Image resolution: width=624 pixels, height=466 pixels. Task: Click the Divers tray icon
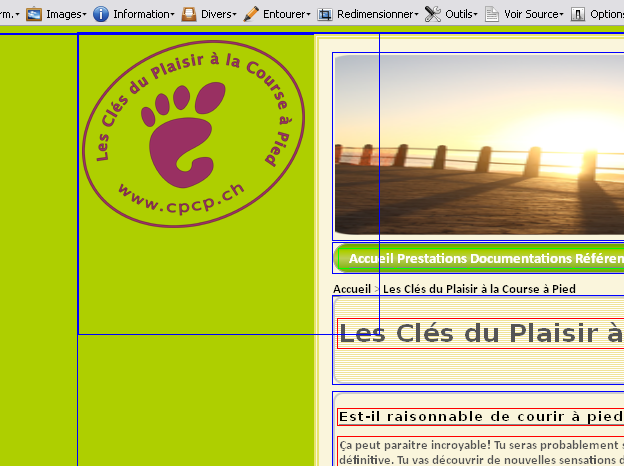(189, 14)
